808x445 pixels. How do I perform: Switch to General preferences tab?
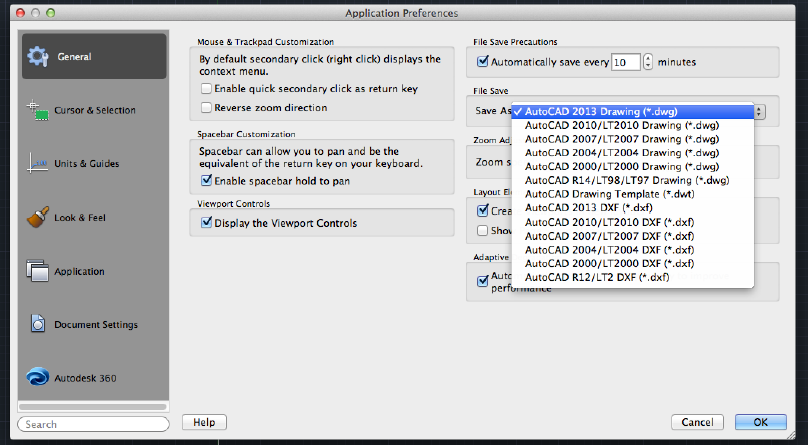[x=94, y=56]
